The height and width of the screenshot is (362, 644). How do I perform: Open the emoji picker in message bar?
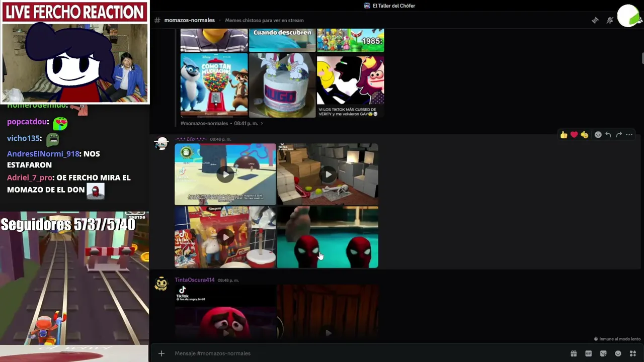(618, 353)
